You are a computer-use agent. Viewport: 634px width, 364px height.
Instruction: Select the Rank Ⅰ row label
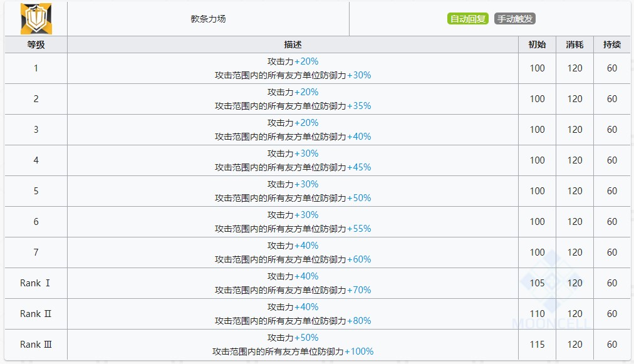point(35,283)
